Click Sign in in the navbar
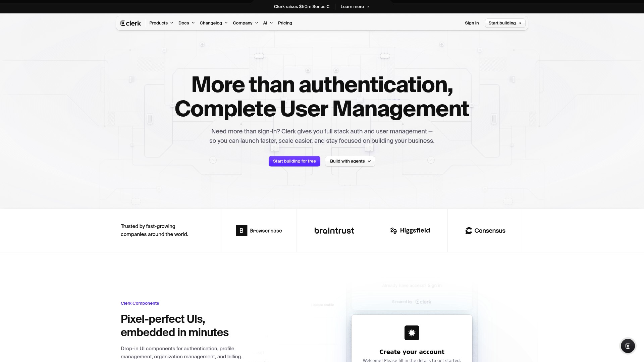The width and height of the screenshot is (644, 362). [x=472, y=23]
